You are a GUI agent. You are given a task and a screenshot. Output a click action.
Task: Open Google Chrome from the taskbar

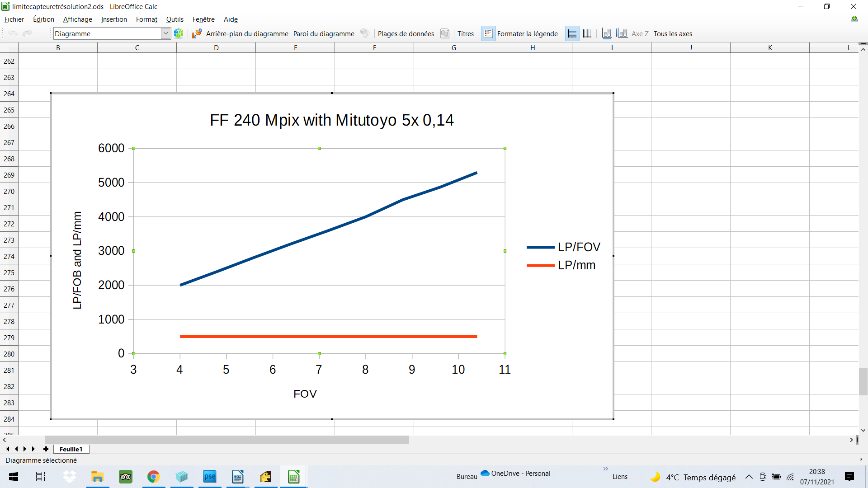154,477
